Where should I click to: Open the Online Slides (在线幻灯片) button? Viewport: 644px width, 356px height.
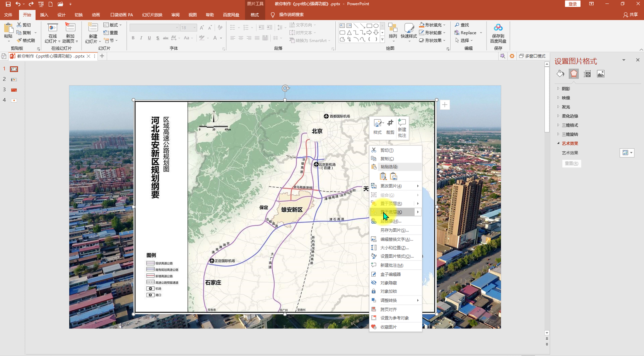click(x=52, y=33)
